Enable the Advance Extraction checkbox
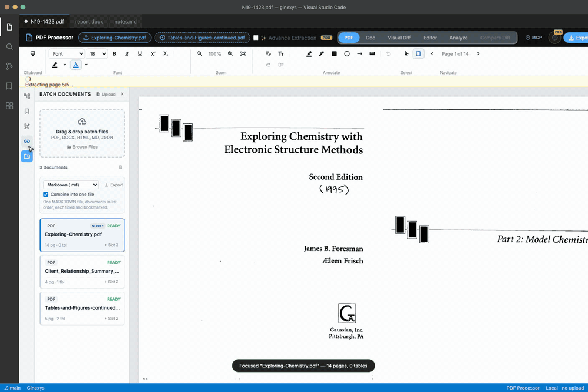 256,38
